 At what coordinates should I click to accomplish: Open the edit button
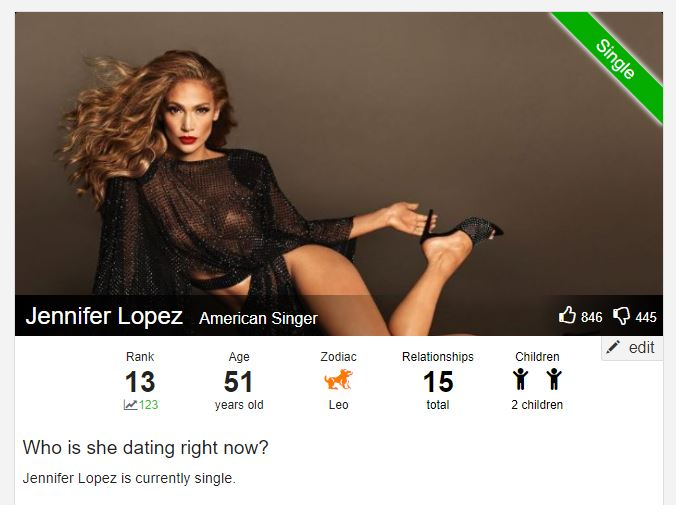632,348
